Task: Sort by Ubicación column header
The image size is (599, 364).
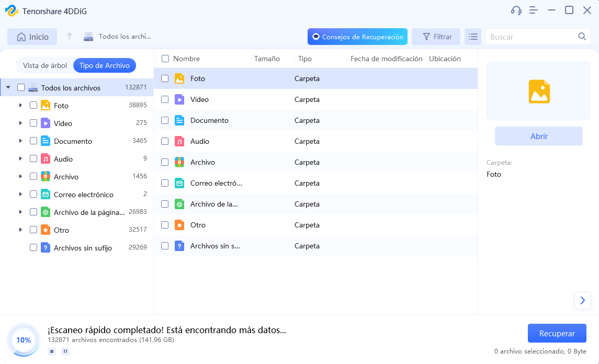Action: coord(445,59)
